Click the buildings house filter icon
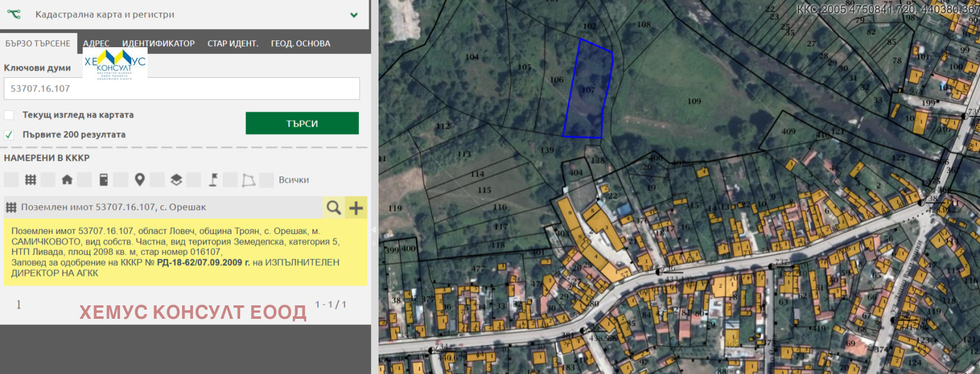The image size is (980, 374). 67,180
